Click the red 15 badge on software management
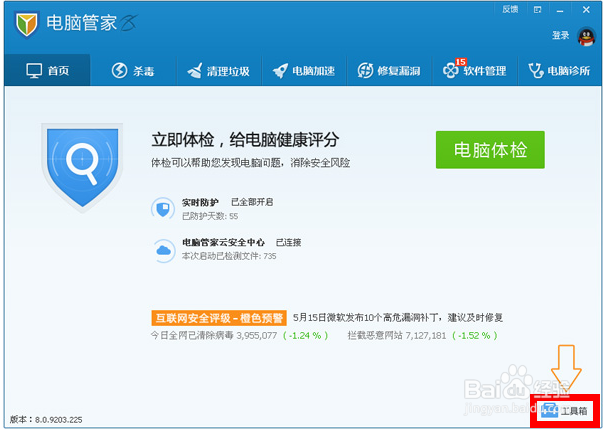Image resolution: width=606 pixels, height=429 pixels. pyautogui.click(x=460, y=62)
